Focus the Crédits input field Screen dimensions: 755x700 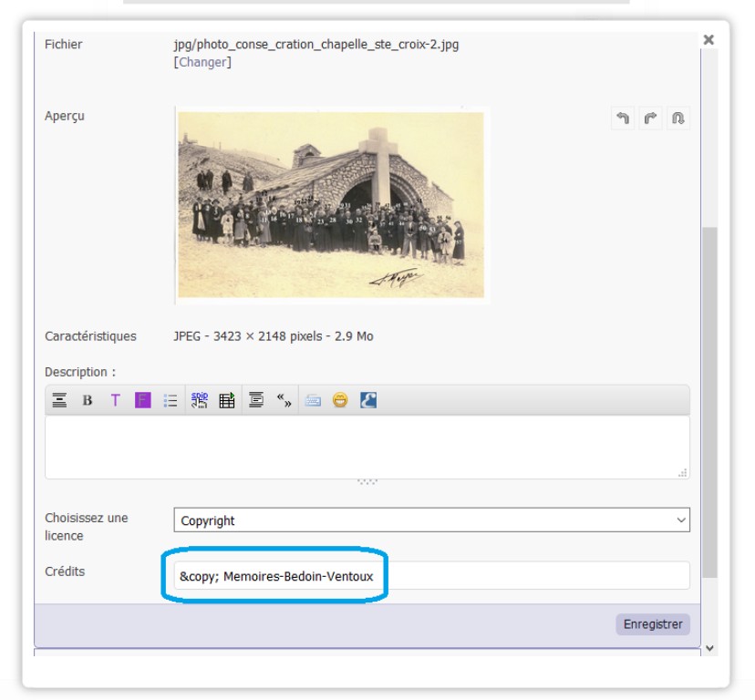(432, 576)
